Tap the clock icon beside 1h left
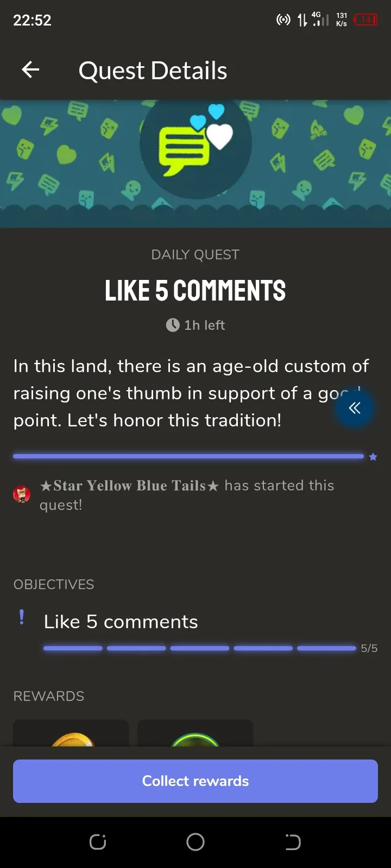 (x=172, y=325)
